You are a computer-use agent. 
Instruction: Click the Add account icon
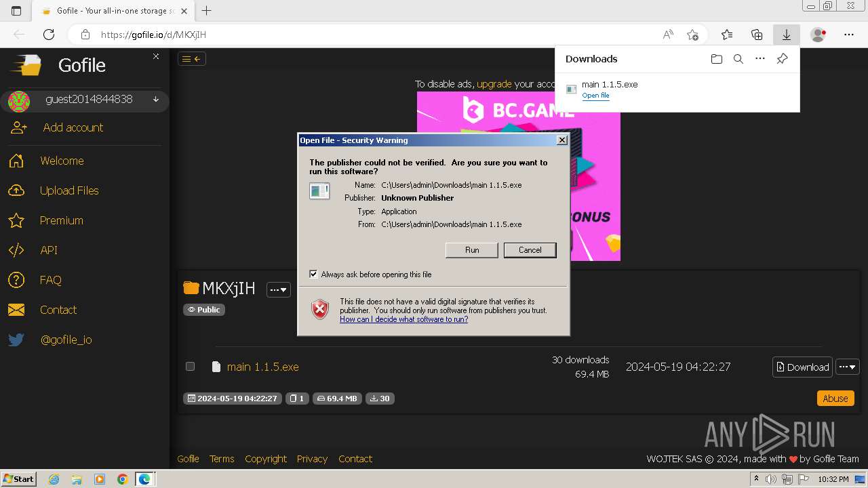coord(19,127)
